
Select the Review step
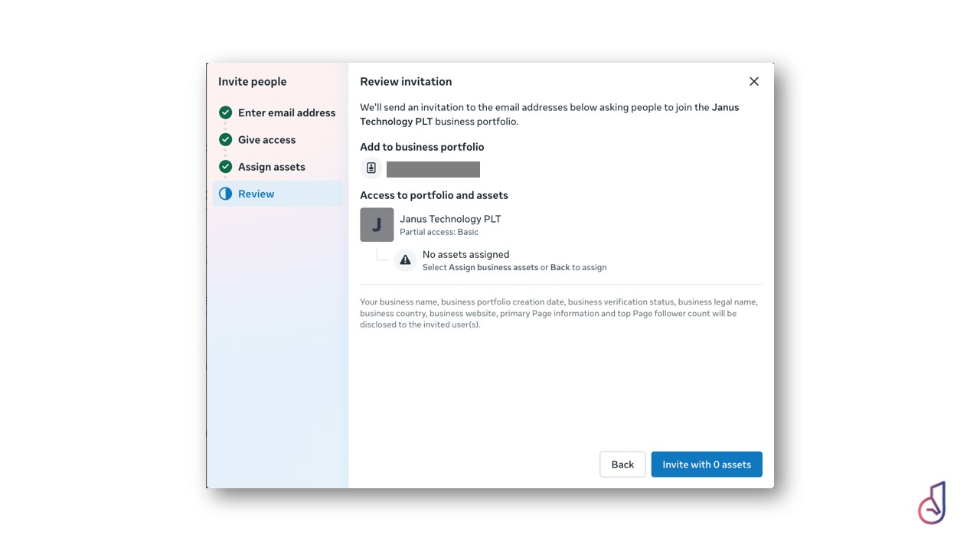[x=278, y=194]
